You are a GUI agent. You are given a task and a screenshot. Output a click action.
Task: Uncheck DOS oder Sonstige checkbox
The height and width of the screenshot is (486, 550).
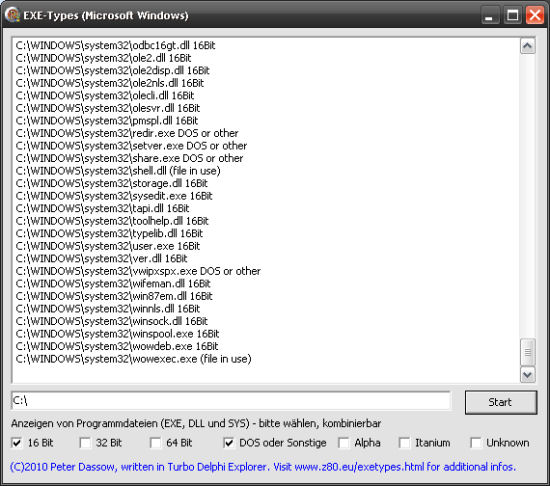coord(229,443)
